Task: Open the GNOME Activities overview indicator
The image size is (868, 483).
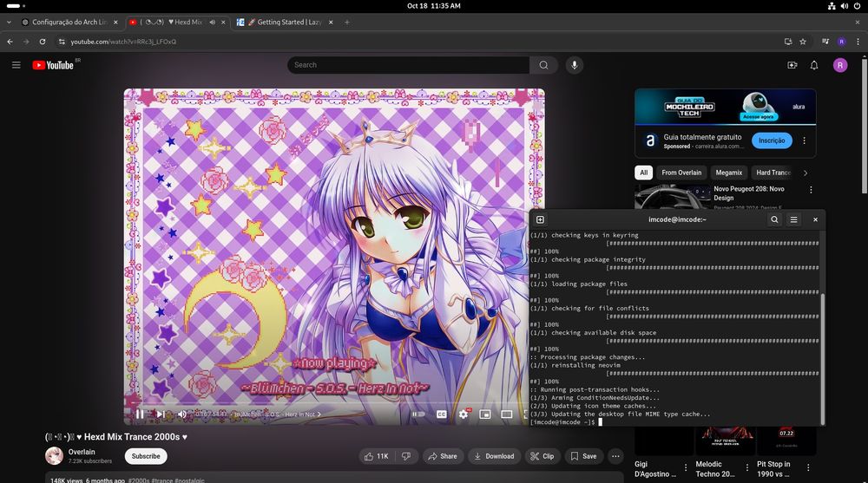Action: (x=16, y=6)
